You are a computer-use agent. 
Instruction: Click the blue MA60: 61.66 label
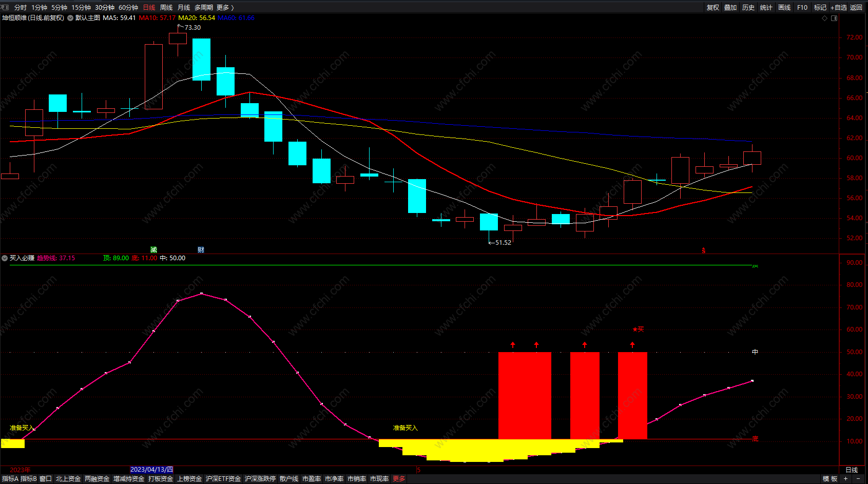coord(236,18)
